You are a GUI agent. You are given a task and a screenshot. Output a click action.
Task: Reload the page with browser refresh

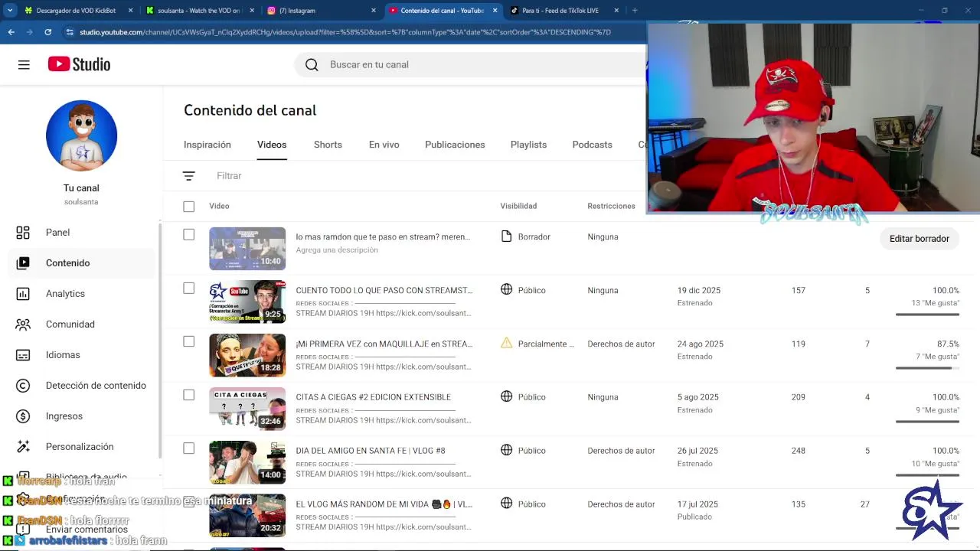coord(47,32)
